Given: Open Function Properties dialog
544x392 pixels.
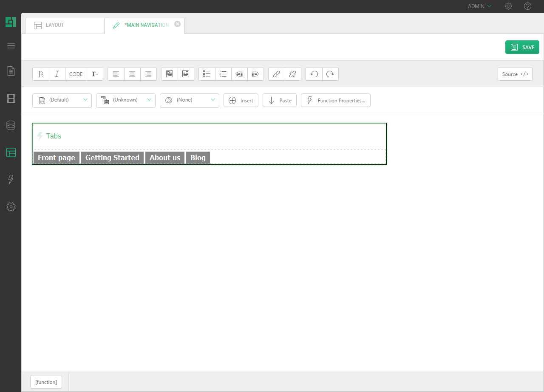Looking at the screenshot, I should [336, 101].
